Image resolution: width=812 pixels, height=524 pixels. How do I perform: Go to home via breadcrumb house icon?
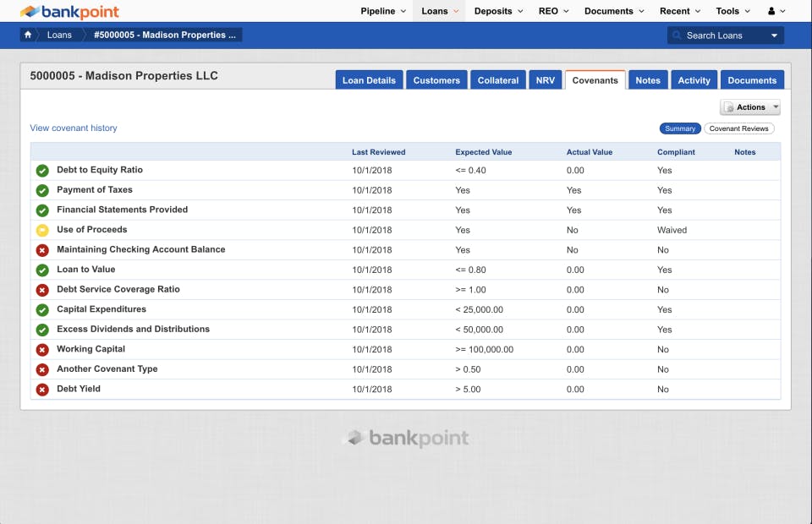click(x=28, y=35)
